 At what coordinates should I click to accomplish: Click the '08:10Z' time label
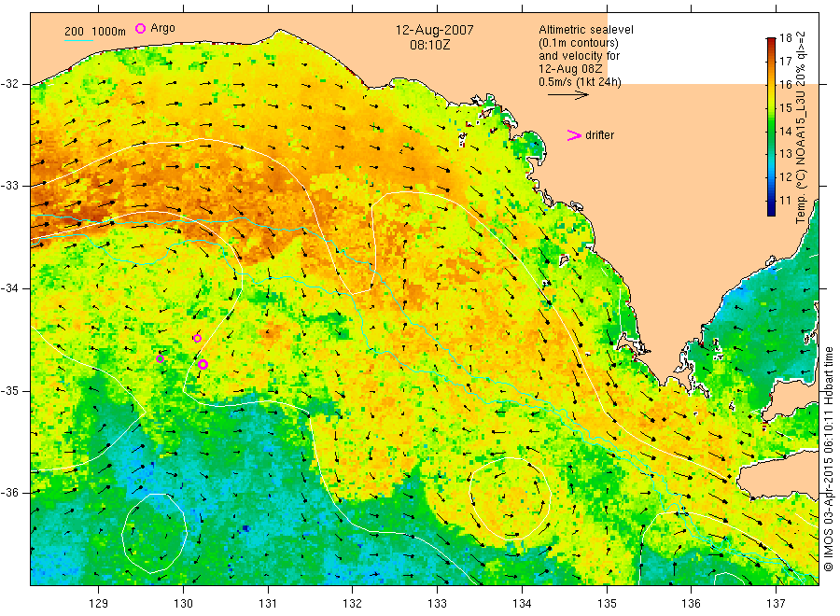430,45
